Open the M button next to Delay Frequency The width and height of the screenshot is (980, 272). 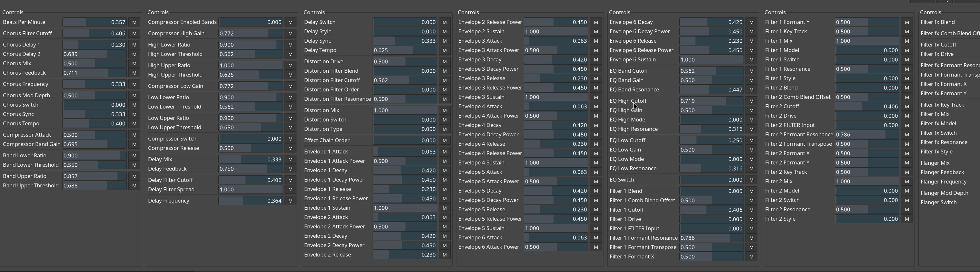290,201
